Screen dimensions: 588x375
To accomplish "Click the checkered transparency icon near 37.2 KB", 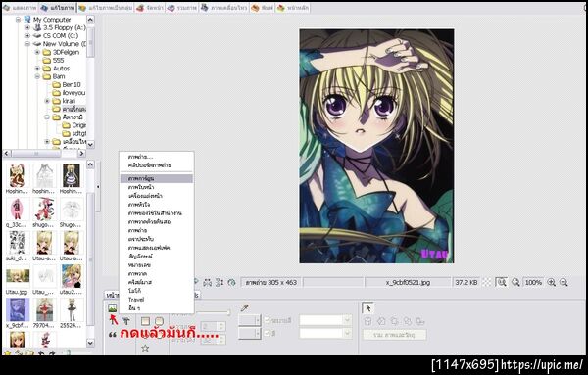I will 486,282.
